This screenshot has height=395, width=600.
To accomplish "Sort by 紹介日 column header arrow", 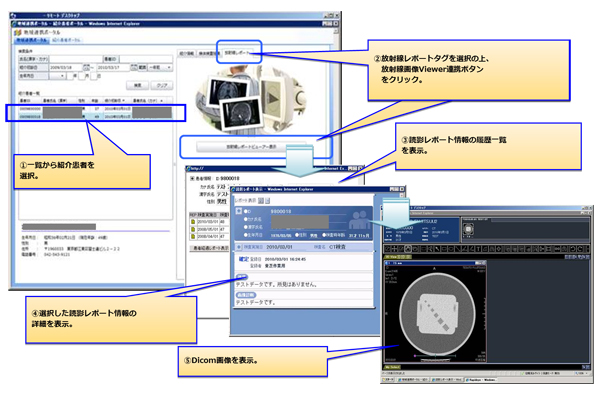I will [124, 101].
